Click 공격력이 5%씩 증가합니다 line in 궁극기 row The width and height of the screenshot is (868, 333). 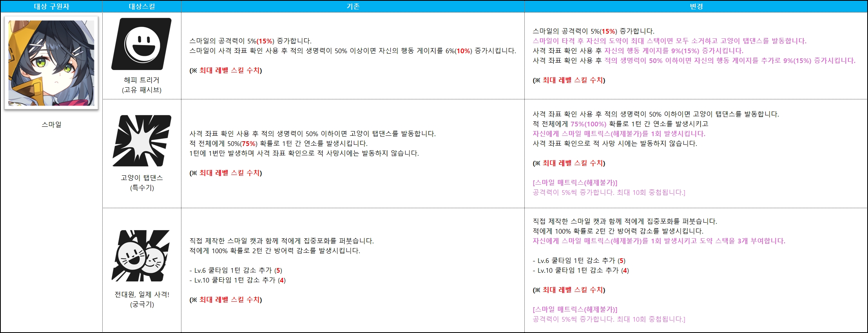(x=609, y=319)
